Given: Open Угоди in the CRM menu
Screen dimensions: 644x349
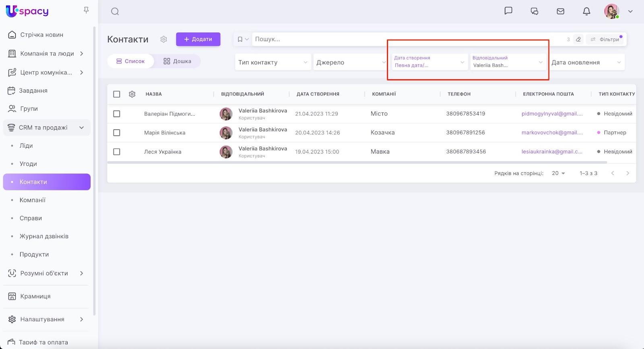Looking at the screenshot, I should pos(28,164).
